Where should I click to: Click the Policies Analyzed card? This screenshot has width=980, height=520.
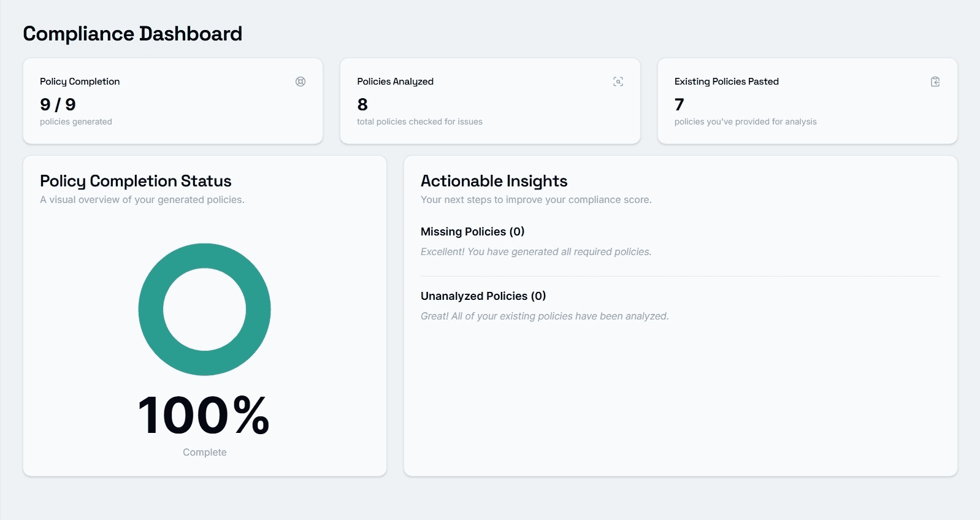point(490,101)
